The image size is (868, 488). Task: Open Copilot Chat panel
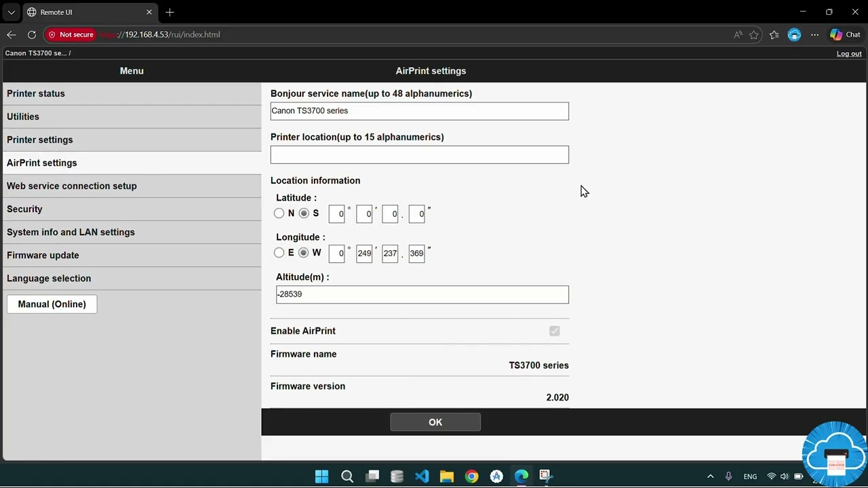tap(845, 35)
